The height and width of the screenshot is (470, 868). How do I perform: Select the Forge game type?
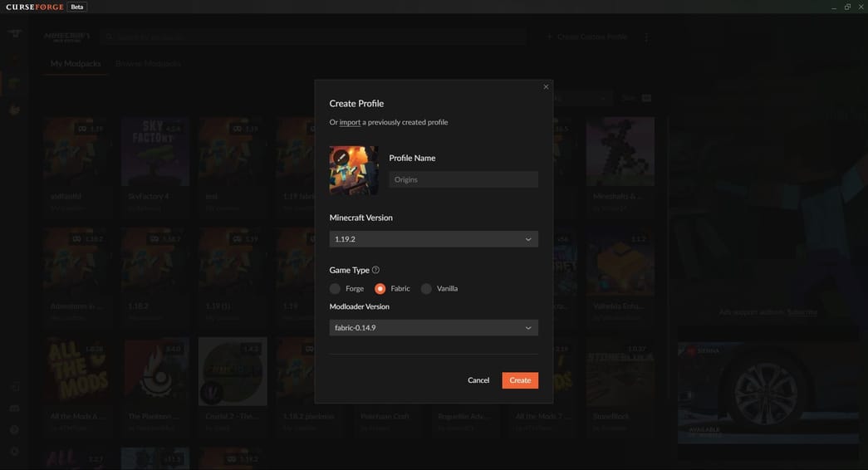point(336,289)
